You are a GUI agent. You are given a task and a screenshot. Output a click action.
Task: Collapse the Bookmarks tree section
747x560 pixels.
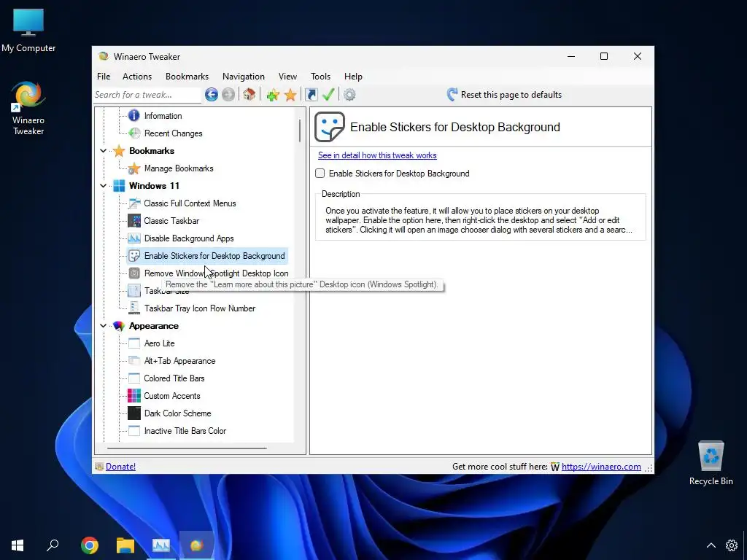click(104, 151)
